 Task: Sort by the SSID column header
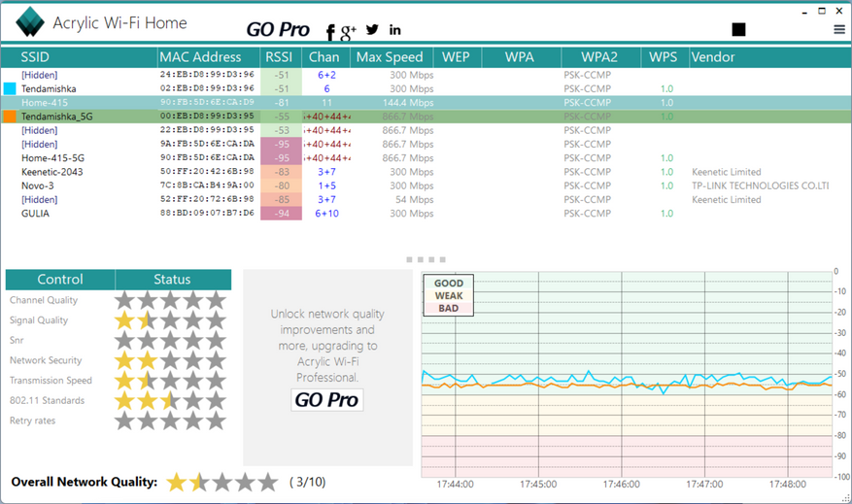coord(80,57)
